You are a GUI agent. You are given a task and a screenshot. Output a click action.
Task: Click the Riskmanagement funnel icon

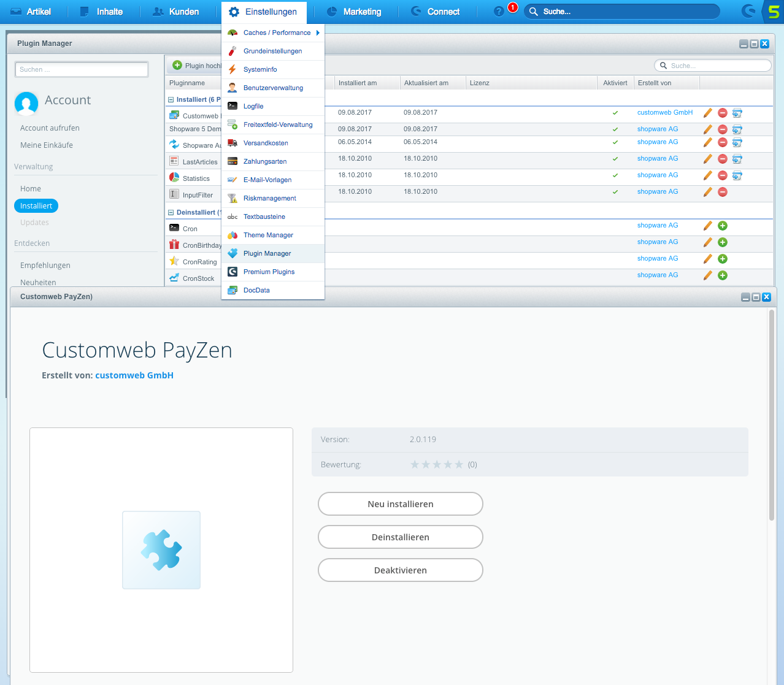point(233,198)
